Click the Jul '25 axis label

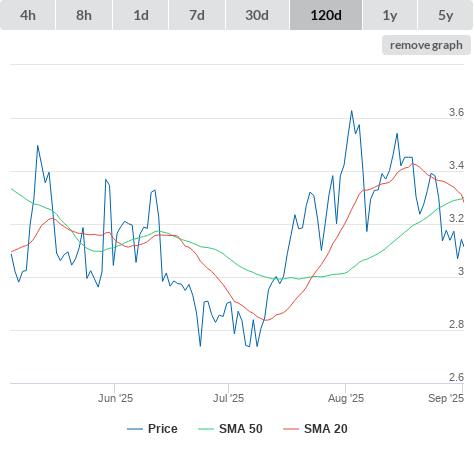tap(228, 398)
